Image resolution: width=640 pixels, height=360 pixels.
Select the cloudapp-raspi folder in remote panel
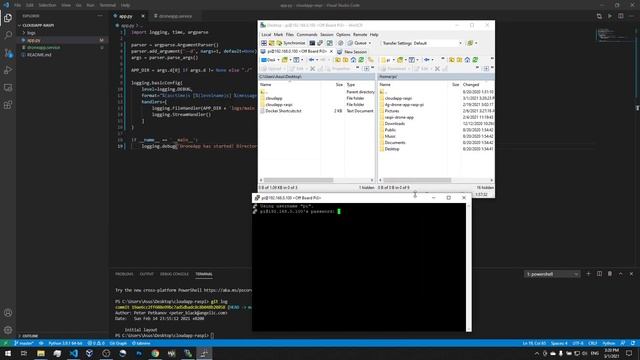point(398,98)
